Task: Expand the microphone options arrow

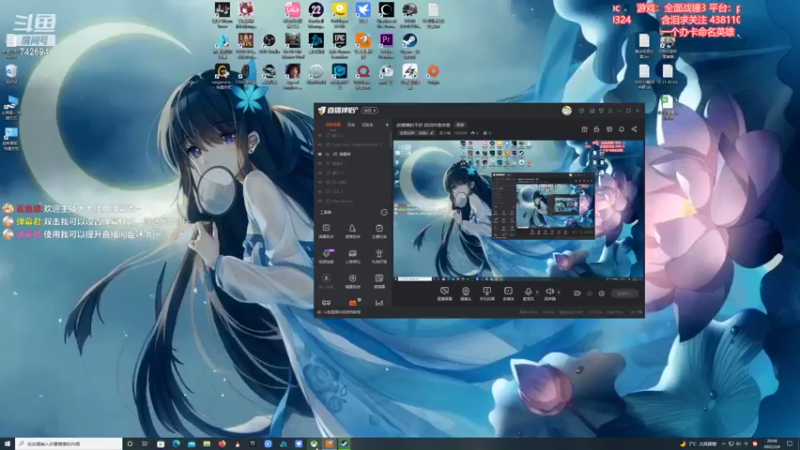Action: (x=537, y=292)
